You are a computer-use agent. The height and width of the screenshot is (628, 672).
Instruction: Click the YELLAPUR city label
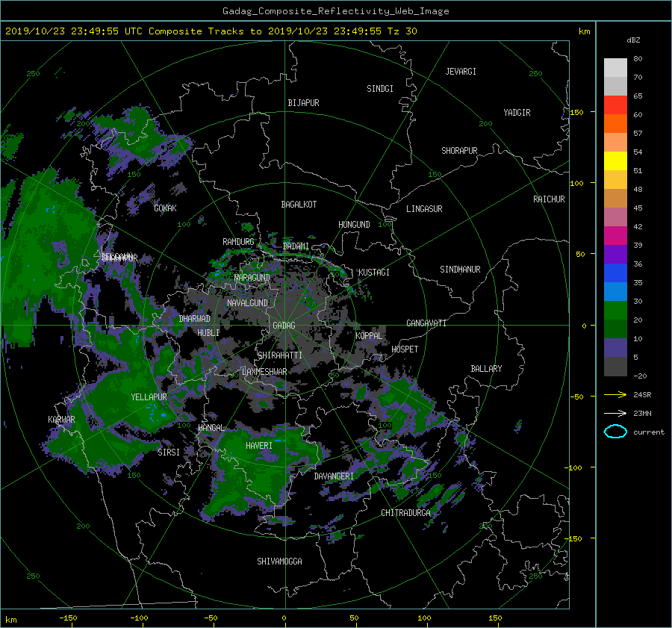coord(149,397)
